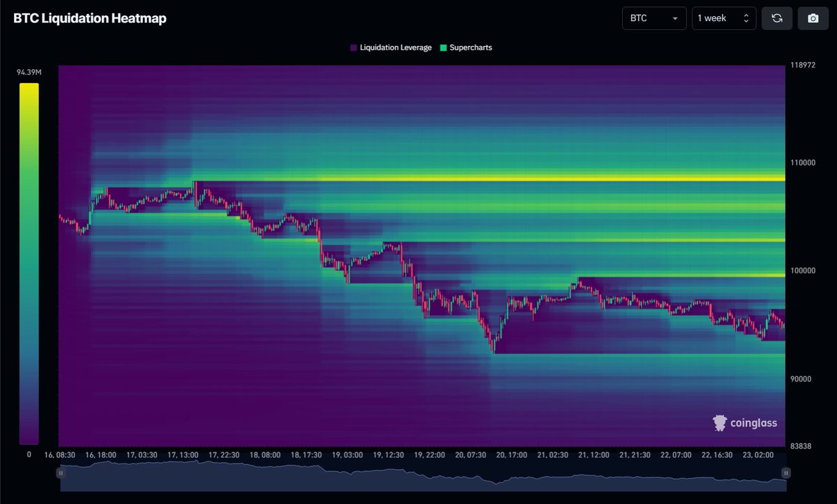Click the 18, 08:00 time axis label
Image resolution: width=837 pixels, height=504 pixels.
(x=265, y=455)
